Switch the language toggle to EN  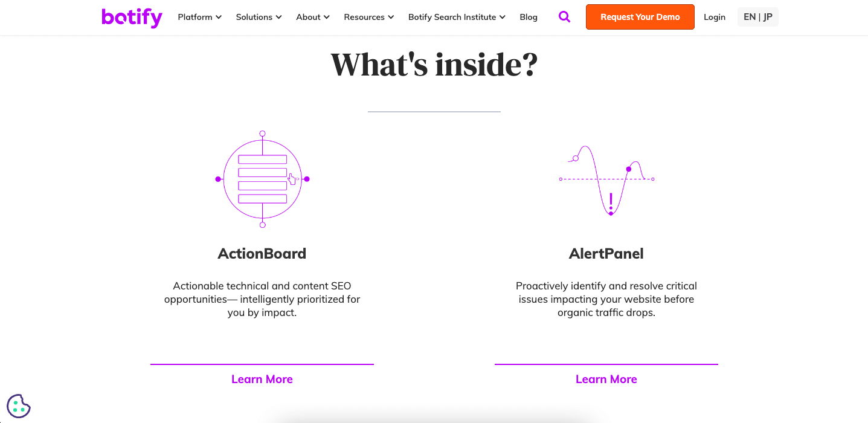749,16
